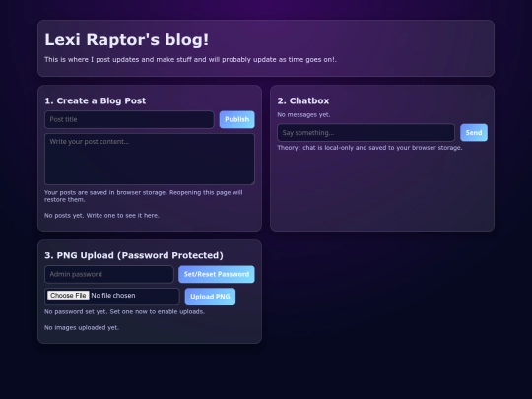Send the chat message

[474, 132]
